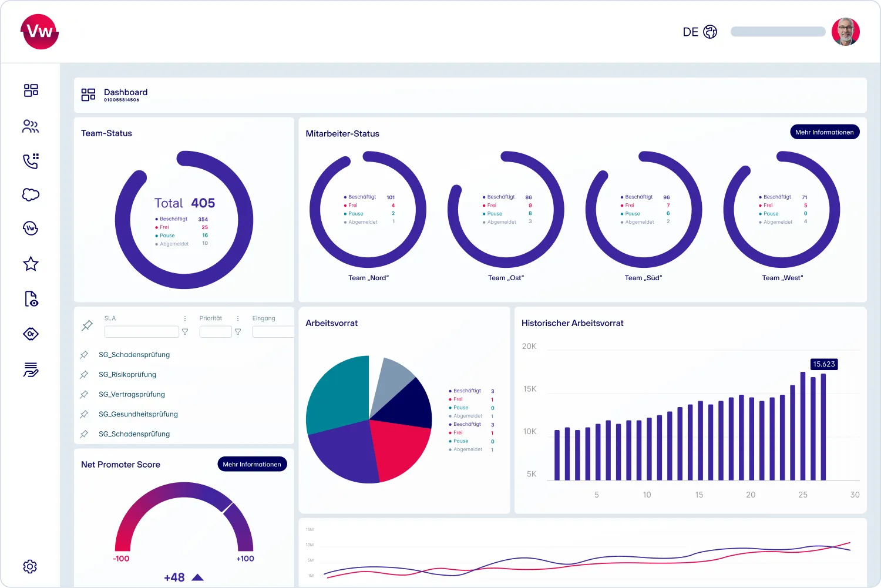Open the hand list icon in the sidebar
881x588 pixels.
(x=31, y=369)
